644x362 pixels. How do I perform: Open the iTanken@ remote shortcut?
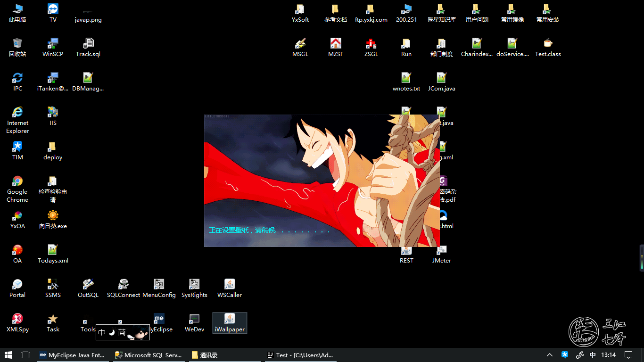53,82
